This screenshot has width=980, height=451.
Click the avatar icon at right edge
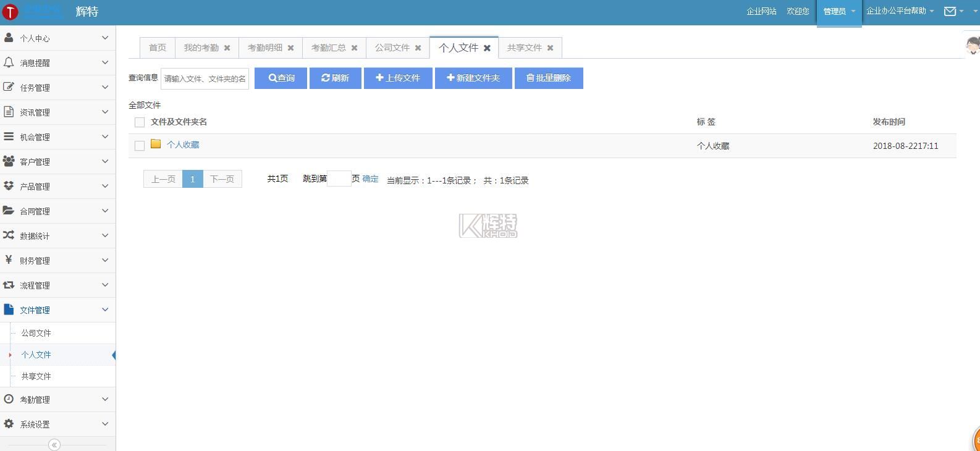pos(973,45)
